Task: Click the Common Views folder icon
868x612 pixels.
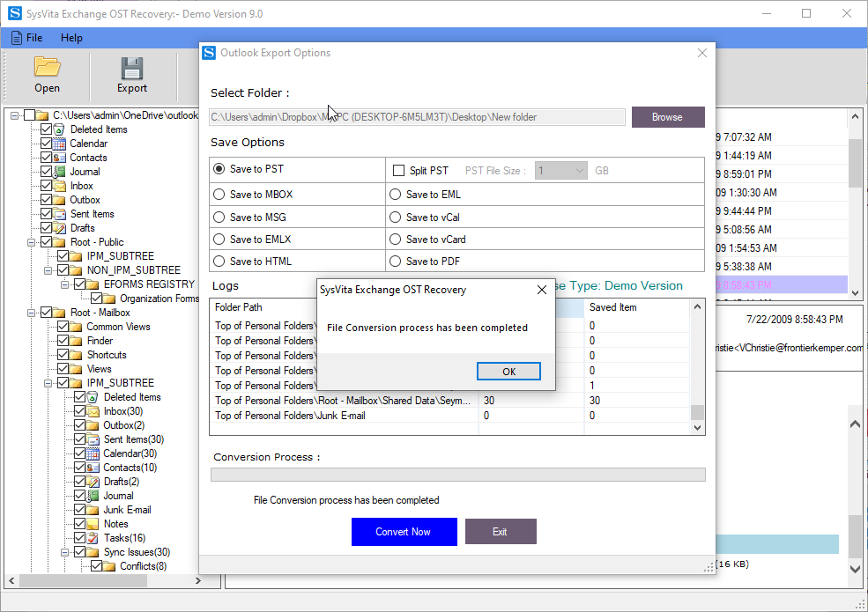Action: [x=76, y=327]
